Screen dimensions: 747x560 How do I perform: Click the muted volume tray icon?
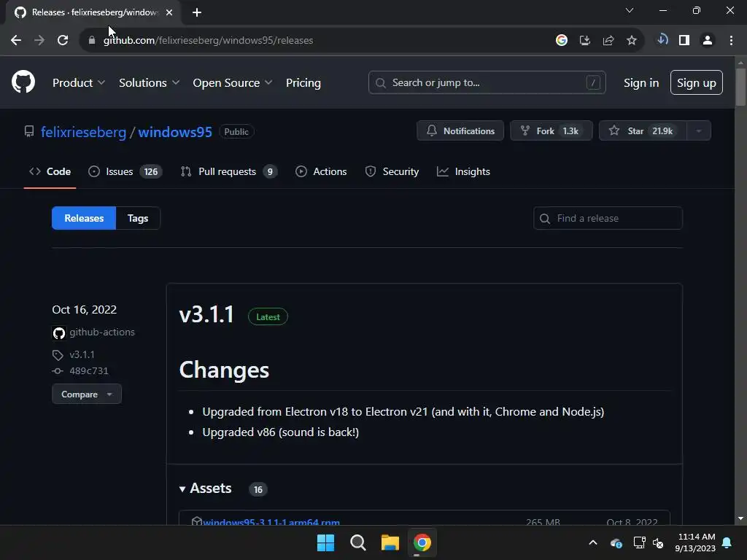659,542
